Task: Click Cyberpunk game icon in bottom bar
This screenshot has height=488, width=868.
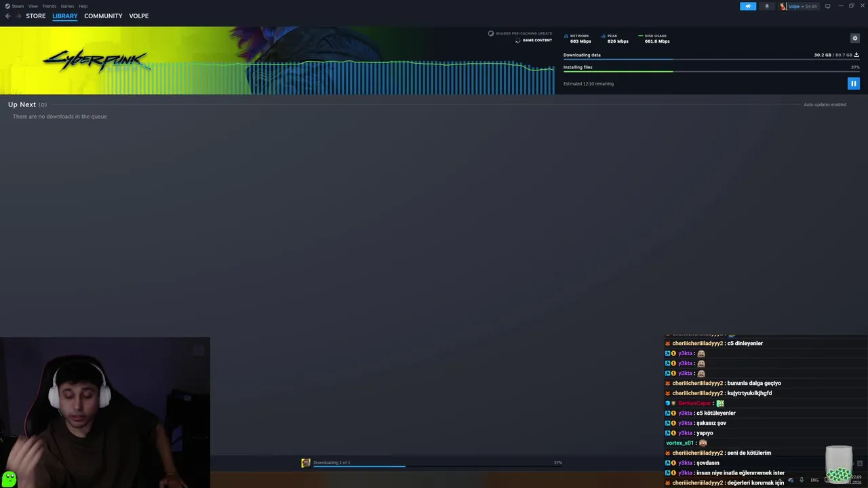Action: (306, 463)
